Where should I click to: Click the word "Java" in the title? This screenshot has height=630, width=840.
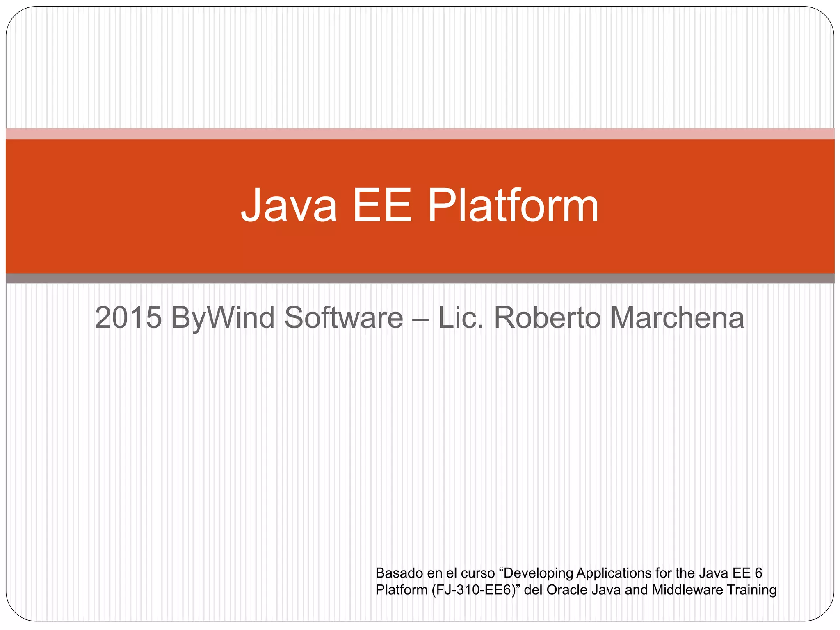tap(288, 205)
